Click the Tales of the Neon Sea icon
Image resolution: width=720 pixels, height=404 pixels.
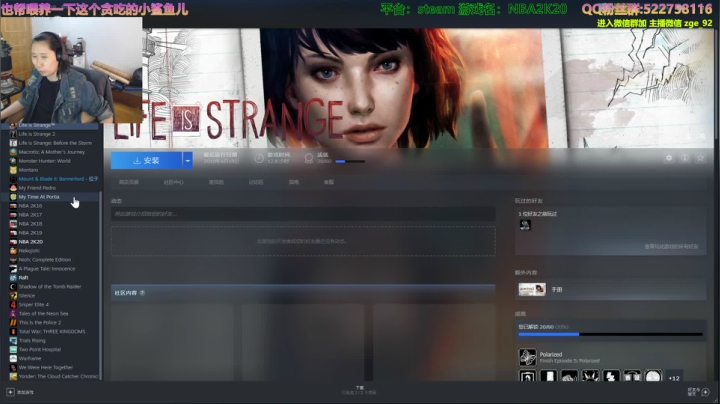point(13,314)
